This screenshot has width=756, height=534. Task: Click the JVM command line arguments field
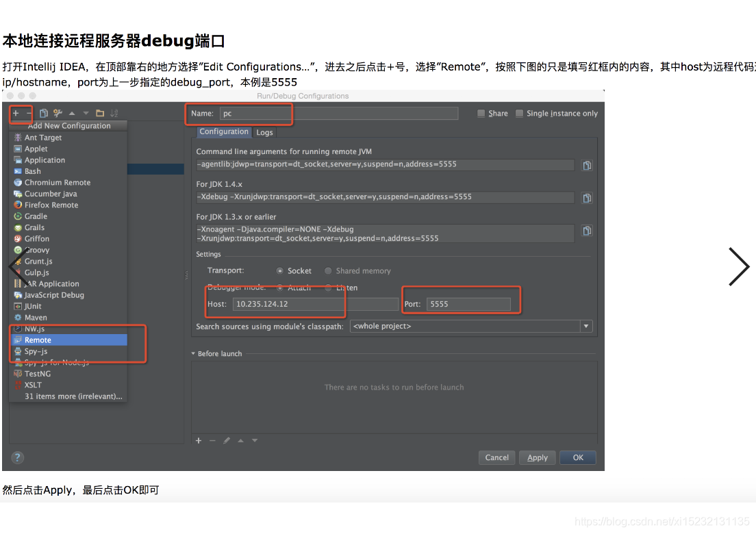pyautogui.click(x=386, y=164)
